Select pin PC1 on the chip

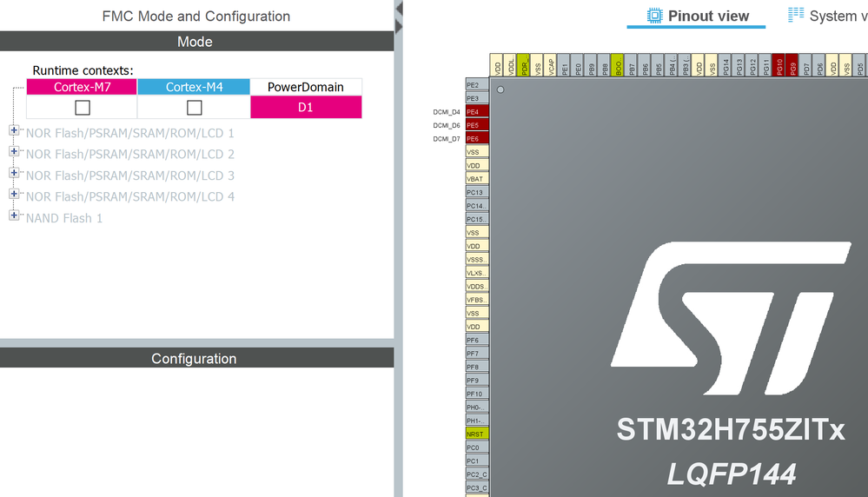pos(477,461)
